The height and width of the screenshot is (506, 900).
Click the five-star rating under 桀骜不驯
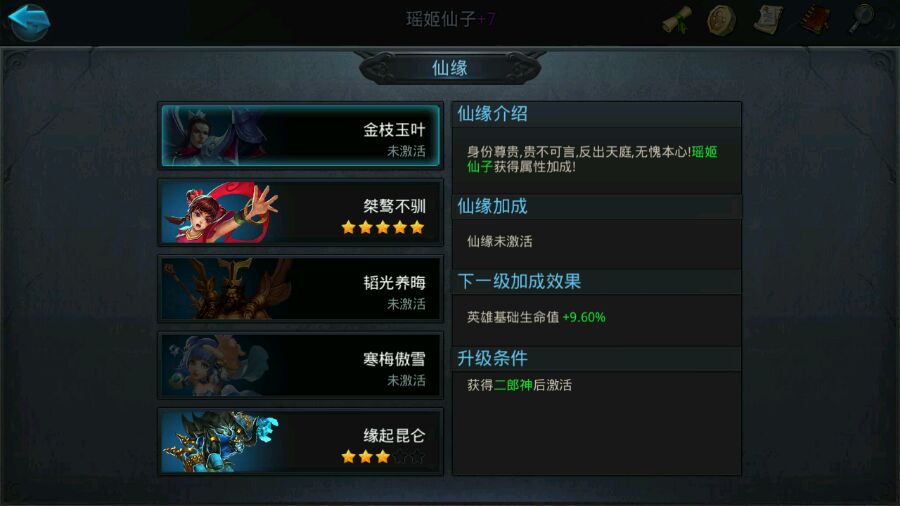tap(383, 228)
